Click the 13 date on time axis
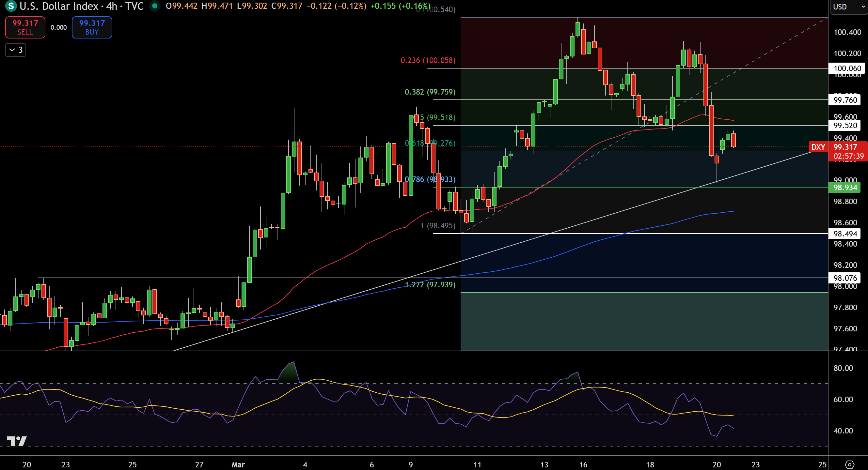The width and height of the screenshot is (868, 470). point(544,464)
